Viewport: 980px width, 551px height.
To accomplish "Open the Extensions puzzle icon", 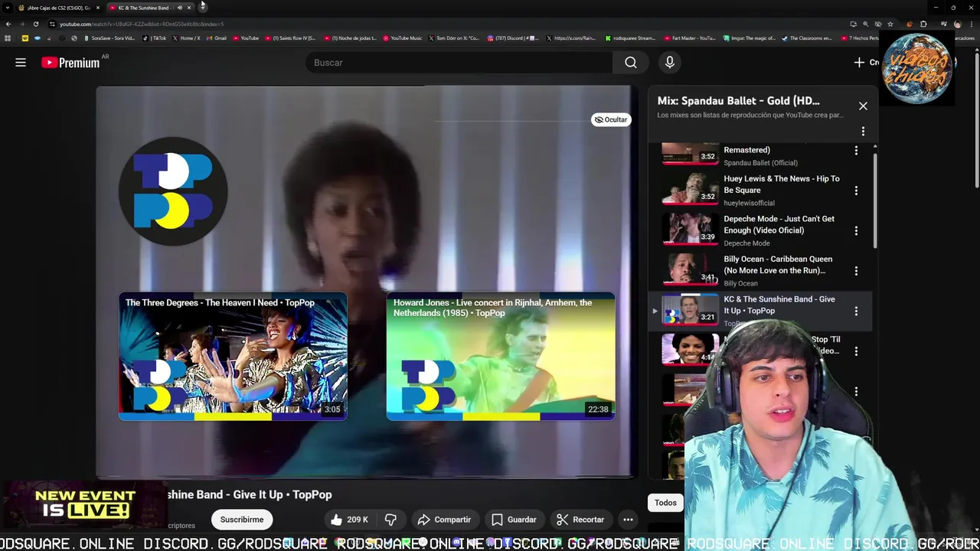I will (923, 24).
